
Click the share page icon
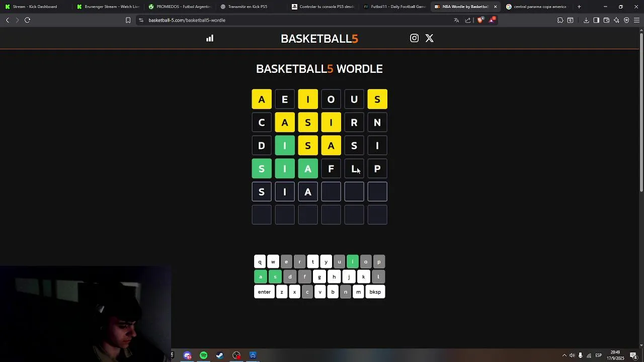(x=468, y=20)
